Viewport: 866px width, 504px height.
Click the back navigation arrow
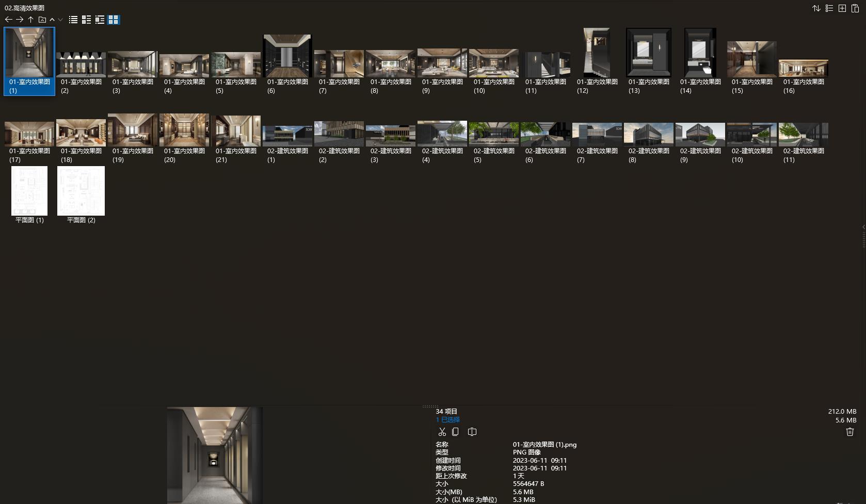click(8, 20)
